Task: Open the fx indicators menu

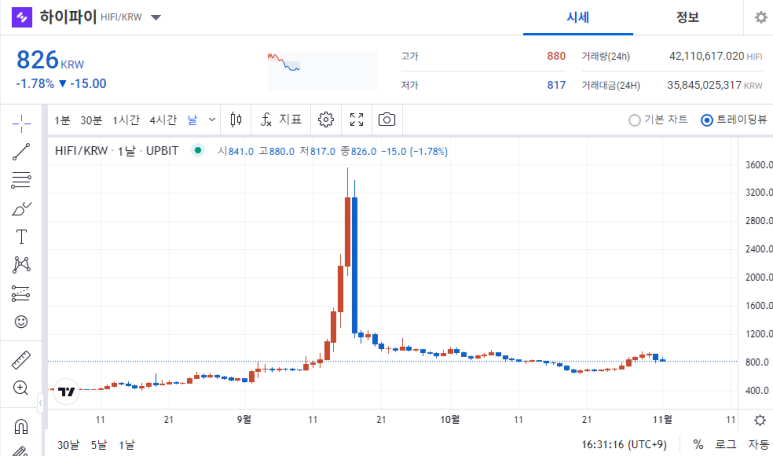Action: 281,120
